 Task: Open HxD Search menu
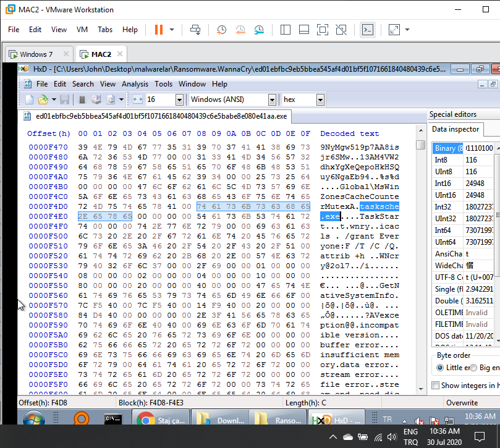click(83, 84)
